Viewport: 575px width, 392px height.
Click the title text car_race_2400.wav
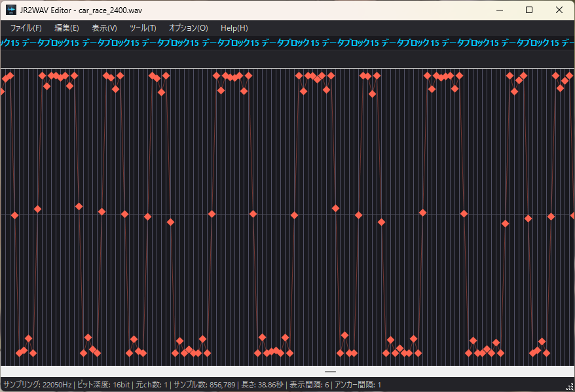(110, 10)
